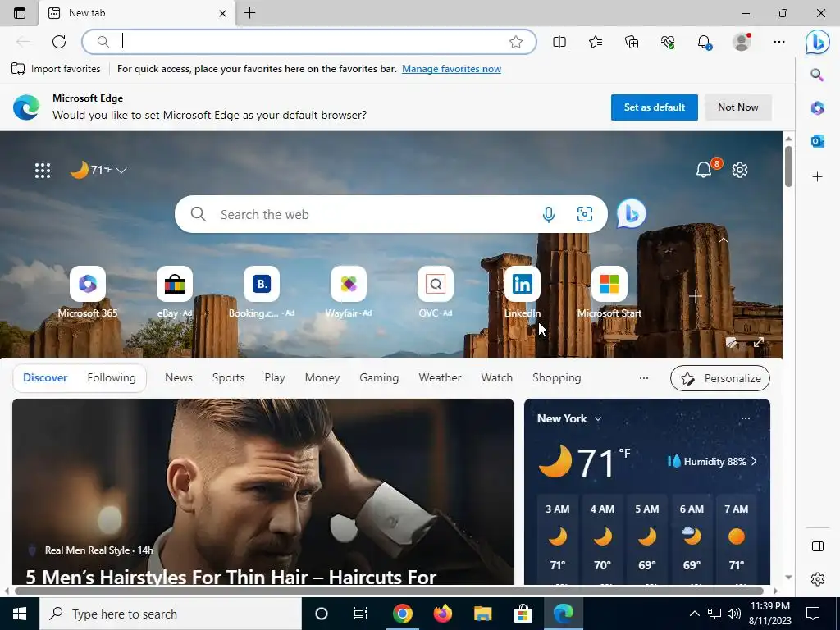Focus the address bar field
The image size is (840, 630).
[x=309, y=42]
